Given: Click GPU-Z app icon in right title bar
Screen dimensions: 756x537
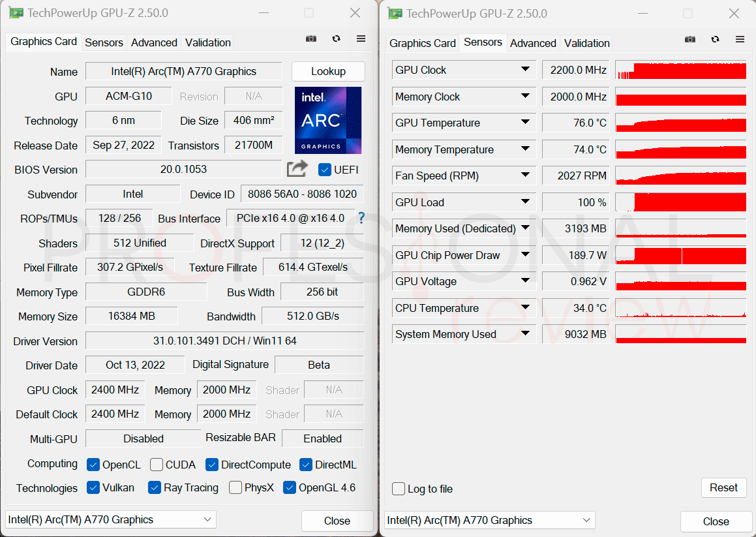Looking at the screenshot, I should click(395, 14).
